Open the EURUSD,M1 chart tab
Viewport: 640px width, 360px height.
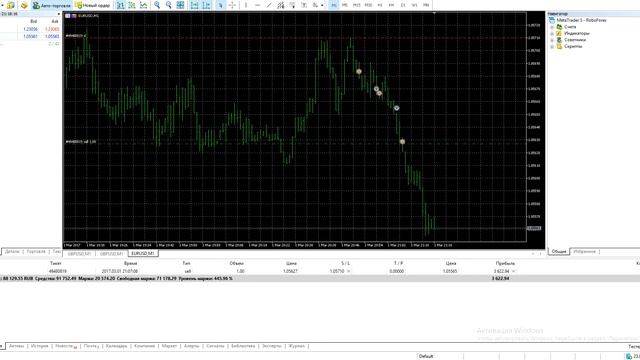143,253
